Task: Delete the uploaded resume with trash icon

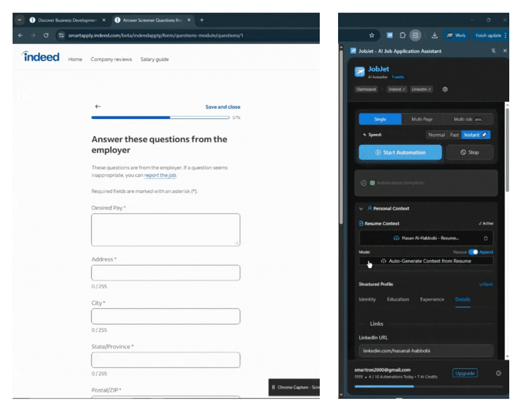Action: point(485,238)
